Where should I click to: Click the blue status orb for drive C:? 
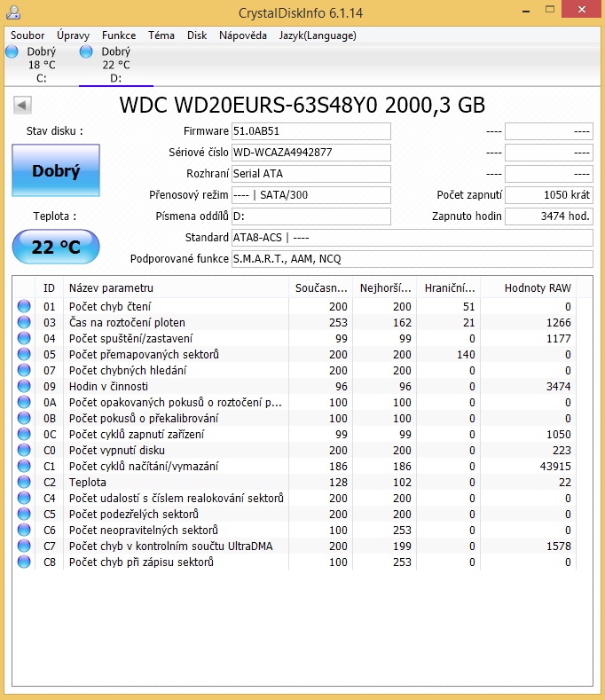pos(12,51)
